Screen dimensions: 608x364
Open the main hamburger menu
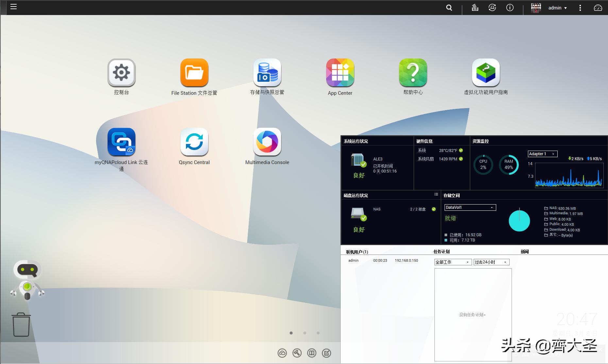13,7
